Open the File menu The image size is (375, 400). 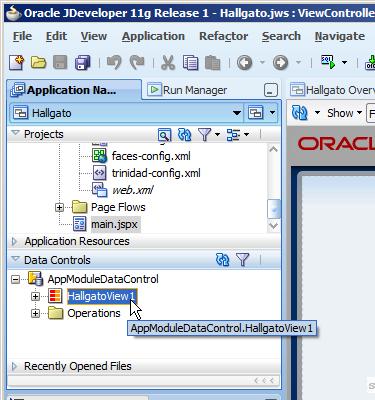pos(22,36)
